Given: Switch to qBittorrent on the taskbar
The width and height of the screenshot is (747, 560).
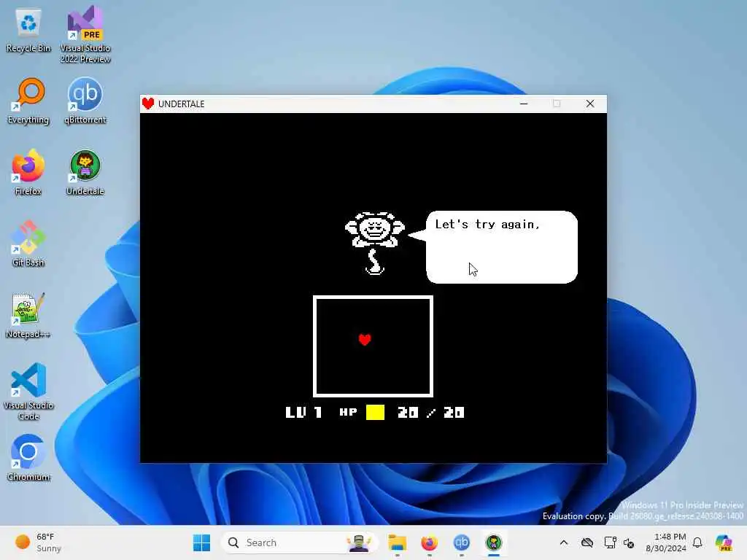Looking at the screenshot, I should [x=461, y=542].
